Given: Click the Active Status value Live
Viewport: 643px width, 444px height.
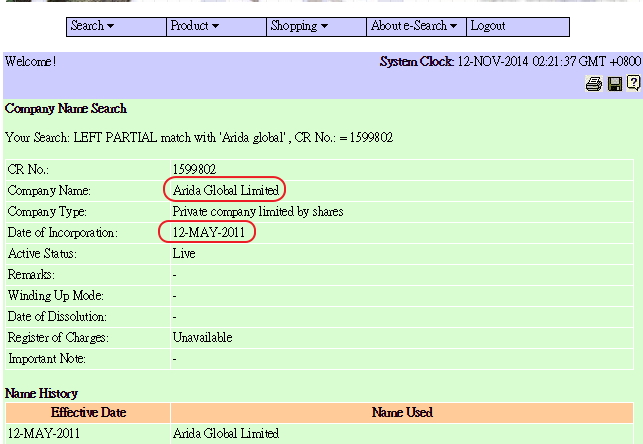Looking at the screenshot, I should tap(184, 254).
